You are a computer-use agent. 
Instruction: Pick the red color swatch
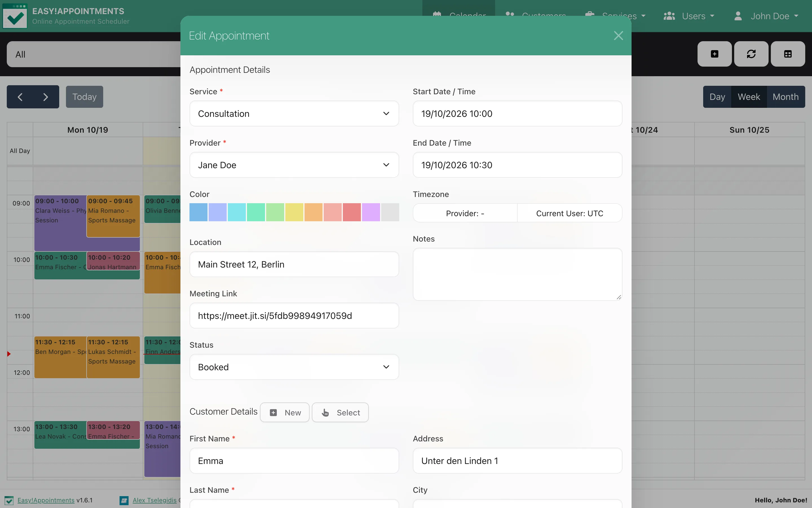(x=352, y=212)
